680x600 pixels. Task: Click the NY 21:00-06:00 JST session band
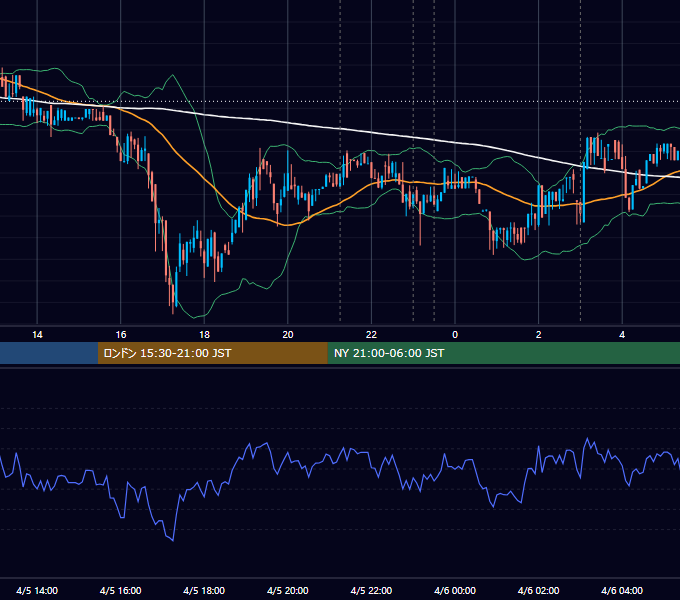click(503, 353)
